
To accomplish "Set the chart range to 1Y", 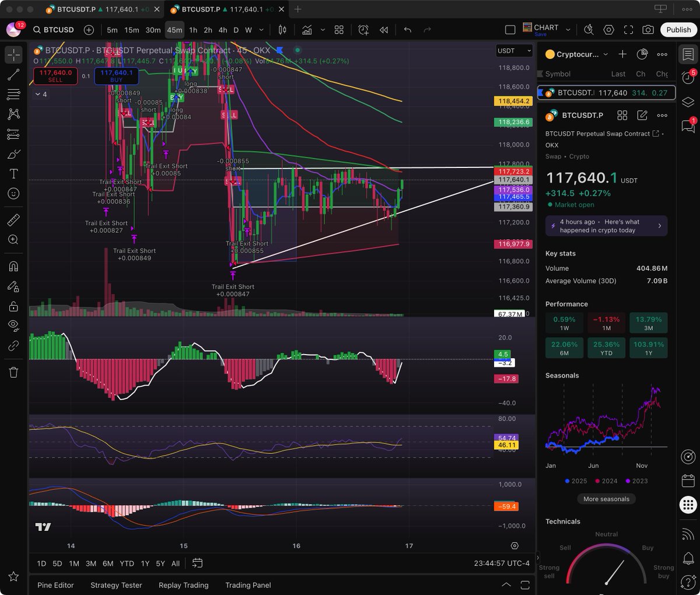I will pyautogui.click(x=145, y=563).
